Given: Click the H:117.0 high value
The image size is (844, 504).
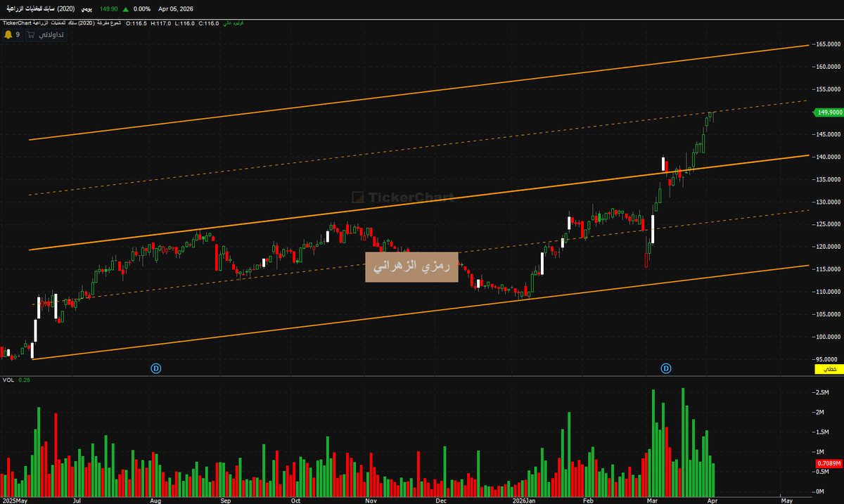Looking at the screenshot, I should [x=160, y=23].
